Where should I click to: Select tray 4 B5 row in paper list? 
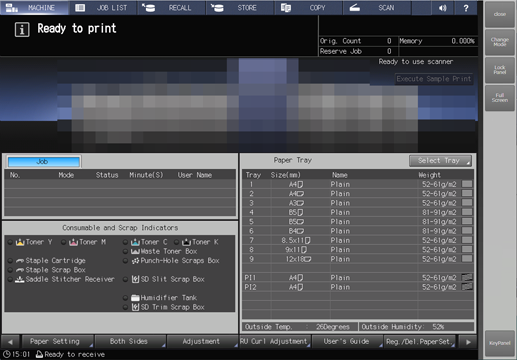[x=357, y=212]
